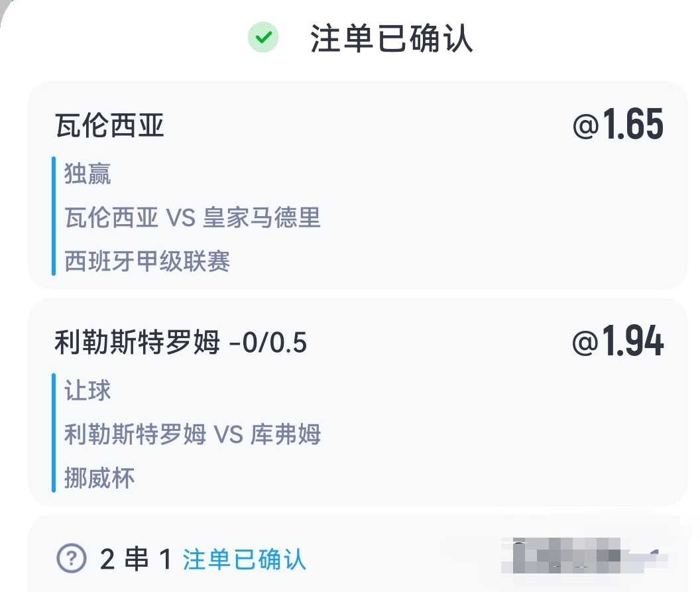Viewport: 700px width, 592px height.
Task: Select the 独赢 bet type label
Action: (87, 174)
